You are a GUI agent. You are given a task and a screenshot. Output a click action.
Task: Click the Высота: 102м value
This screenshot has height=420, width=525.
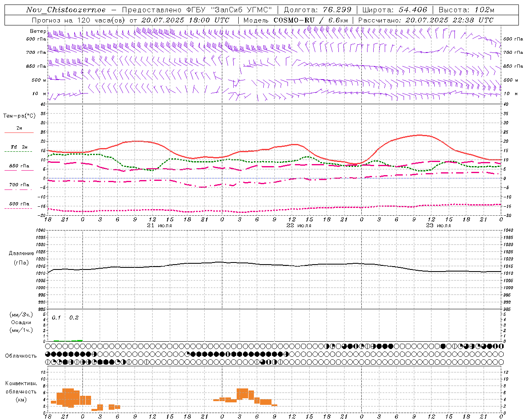[x=466, y=10]
